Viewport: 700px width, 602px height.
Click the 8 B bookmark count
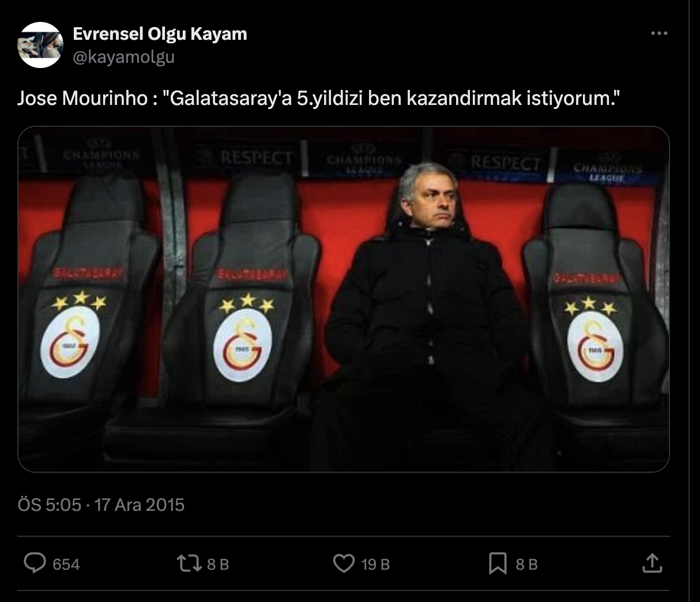[x=526, y=564]
